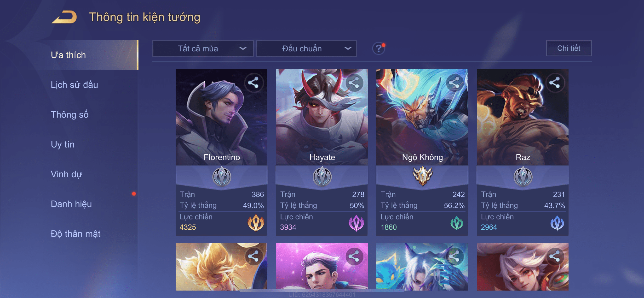Image resolution: width=644 pixels, height=298 pixels.
Task: Click the chevron arrow beside 'Tất cả mùa'
Action: pyautogui.click(x=243, y=48)
